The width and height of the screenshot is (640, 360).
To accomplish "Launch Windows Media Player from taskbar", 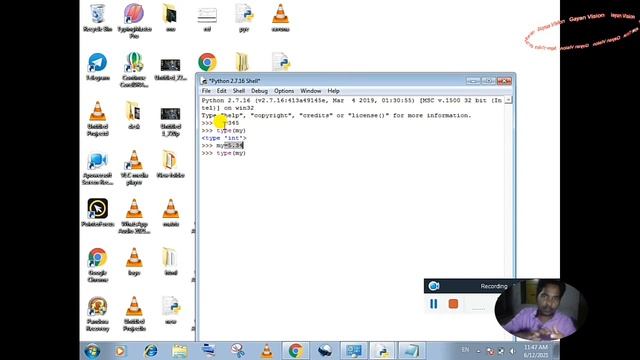I will coord(120,351).
